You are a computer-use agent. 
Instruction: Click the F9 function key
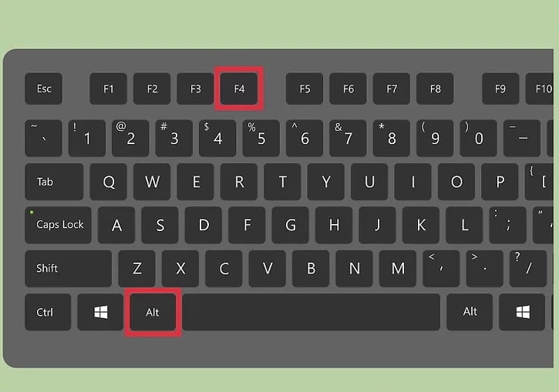pos(500,89)
